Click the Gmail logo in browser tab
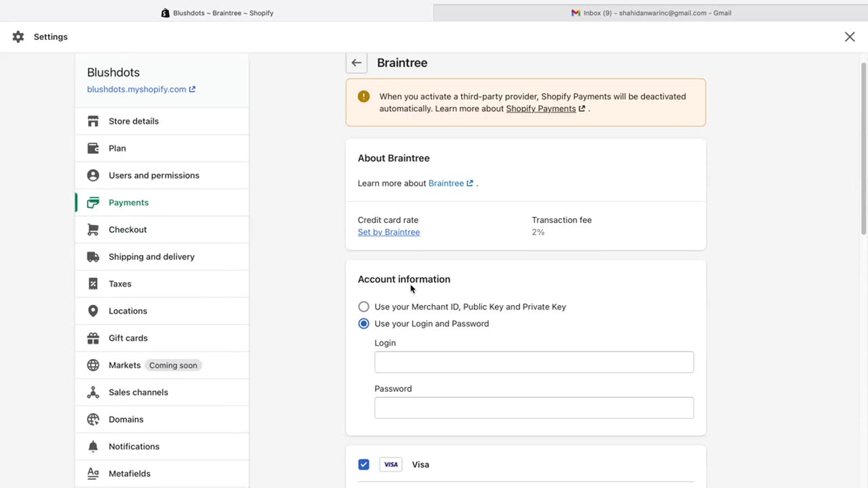The image size is (868, 488). coord(576,13)
